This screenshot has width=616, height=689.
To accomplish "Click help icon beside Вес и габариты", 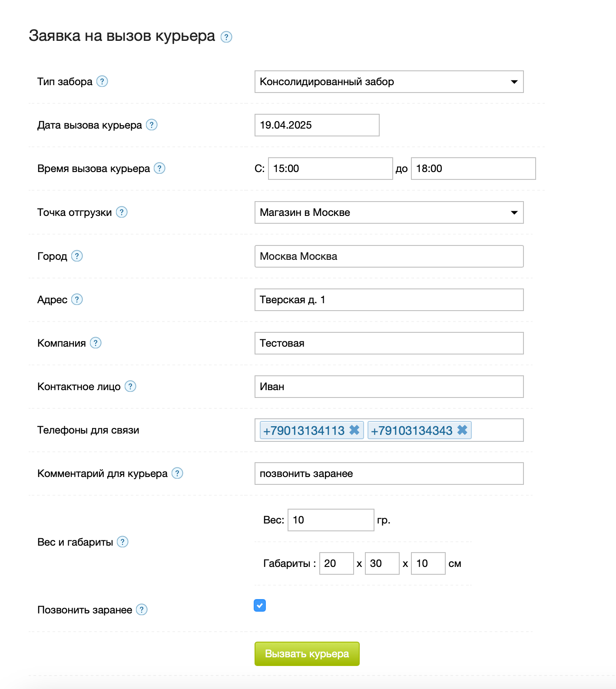I will pos(123,542).
